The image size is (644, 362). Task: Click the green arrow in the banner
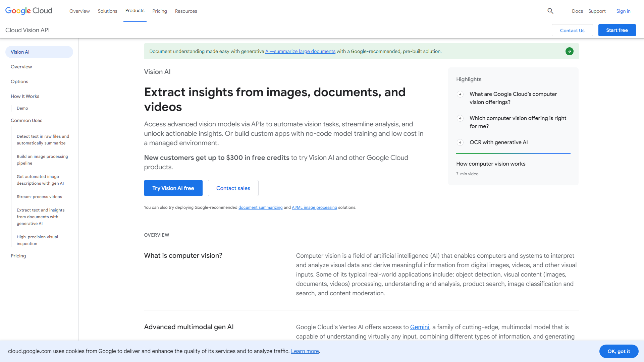tap(569, 51)
